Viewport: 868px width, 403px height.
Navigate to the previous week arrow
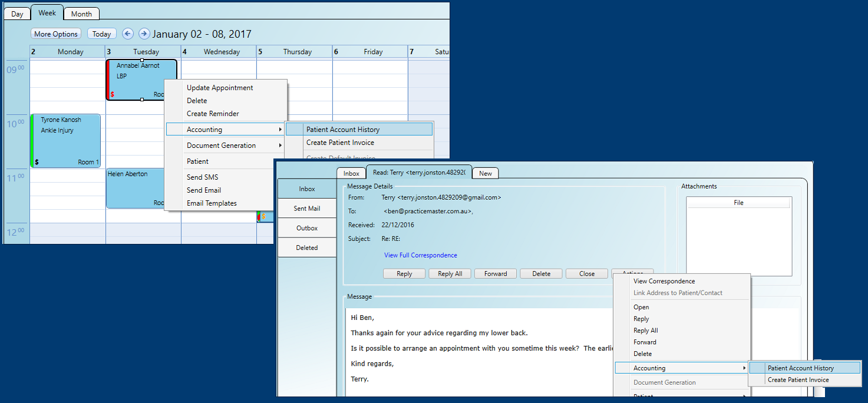point(127,34)
